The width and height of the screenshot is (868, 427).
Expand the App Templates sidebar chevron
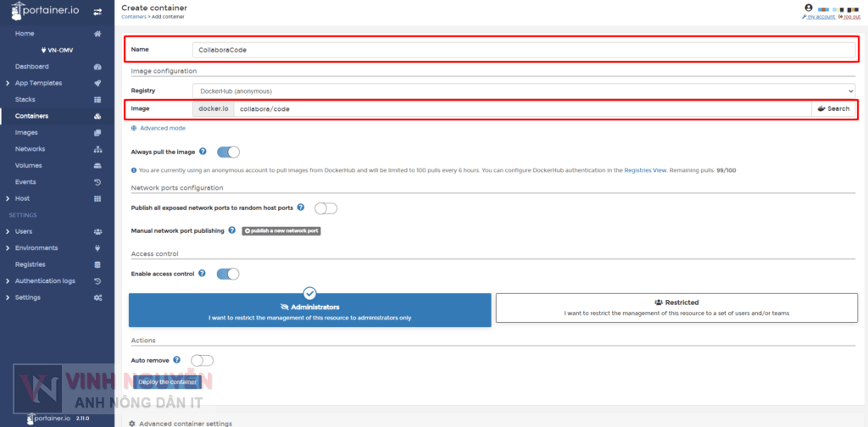click(7, 84)
